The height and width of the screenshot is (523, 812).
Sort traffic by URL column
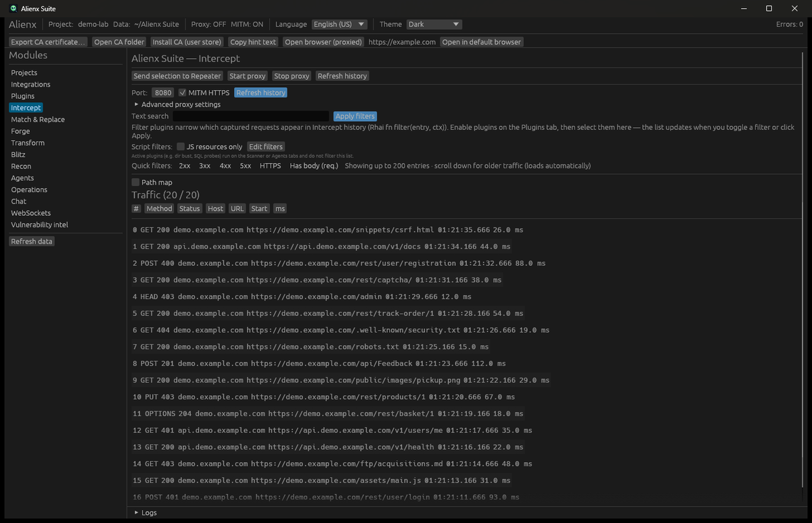pyautogui.click(x=237, y=208)
